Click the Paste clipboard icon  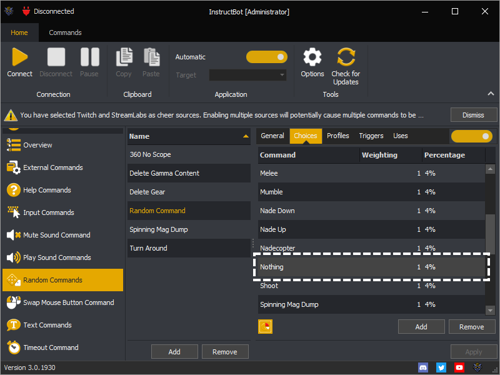coord(152,57)
